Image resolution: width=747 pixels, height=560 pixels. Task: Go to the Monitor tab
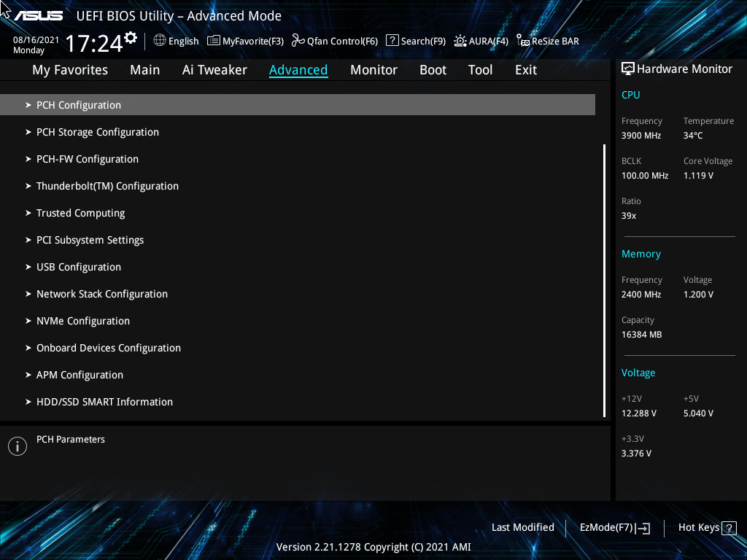click(374, 70)
